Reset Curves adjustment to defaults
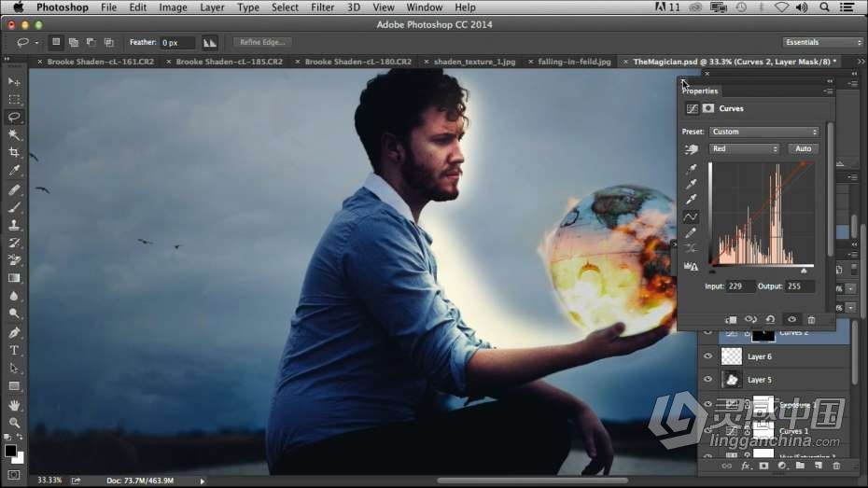 (770, 319)
